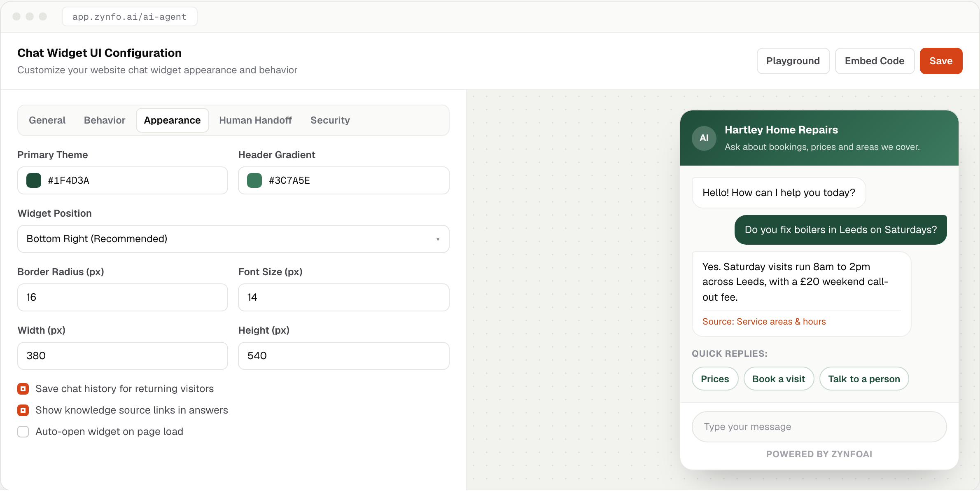
Task: Click the browser address bar
Action: click(x=129, y=16)
